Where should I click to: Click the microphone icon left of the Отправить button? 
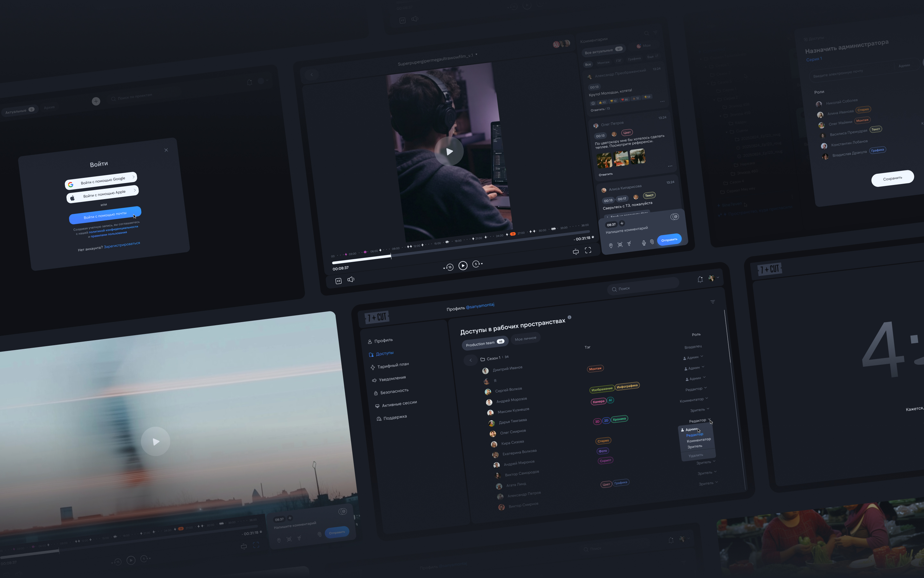tap(644, 243)
